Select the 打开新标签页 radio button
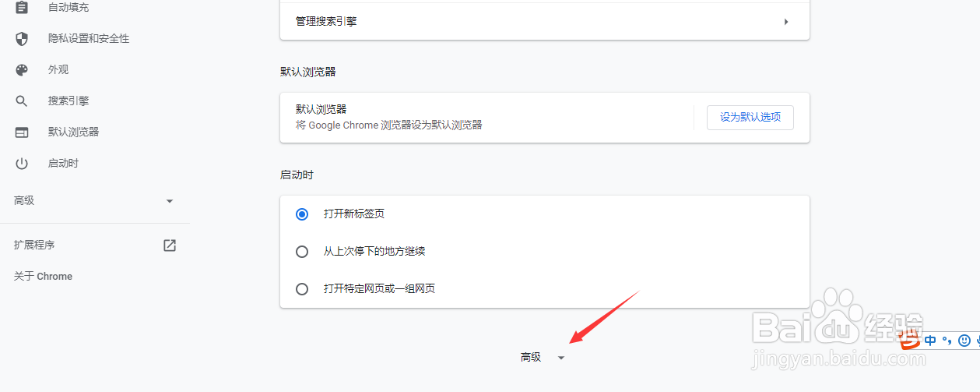 pyautogui.click(x=302, y=214)
